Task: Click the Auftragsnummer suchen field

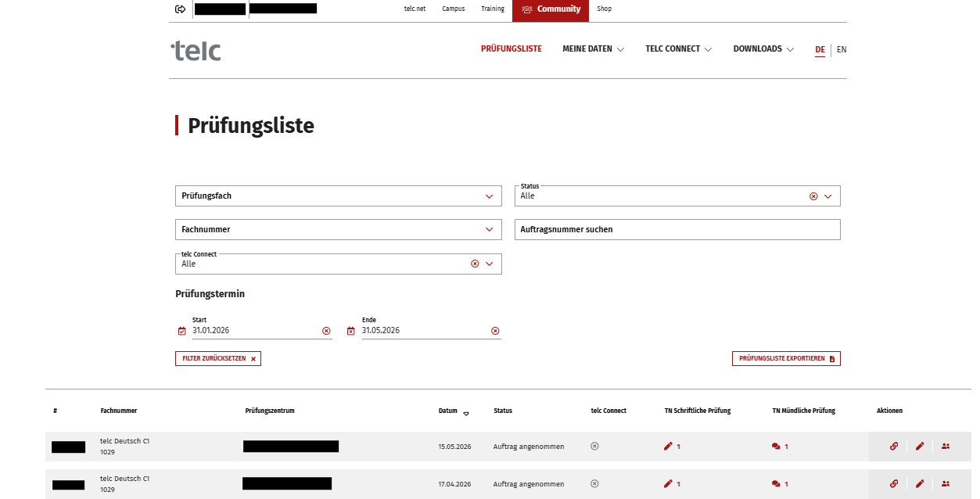Action: coord(677,230)
